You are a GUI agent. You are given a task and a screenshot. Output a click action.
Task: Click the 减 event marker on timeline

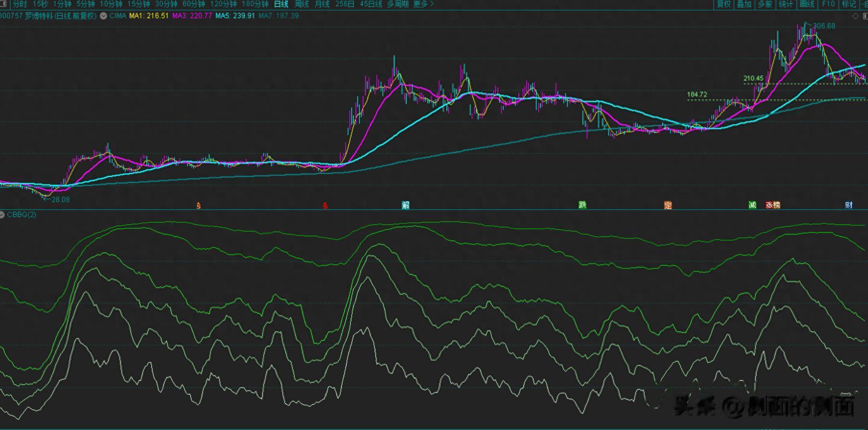[752, 205]
